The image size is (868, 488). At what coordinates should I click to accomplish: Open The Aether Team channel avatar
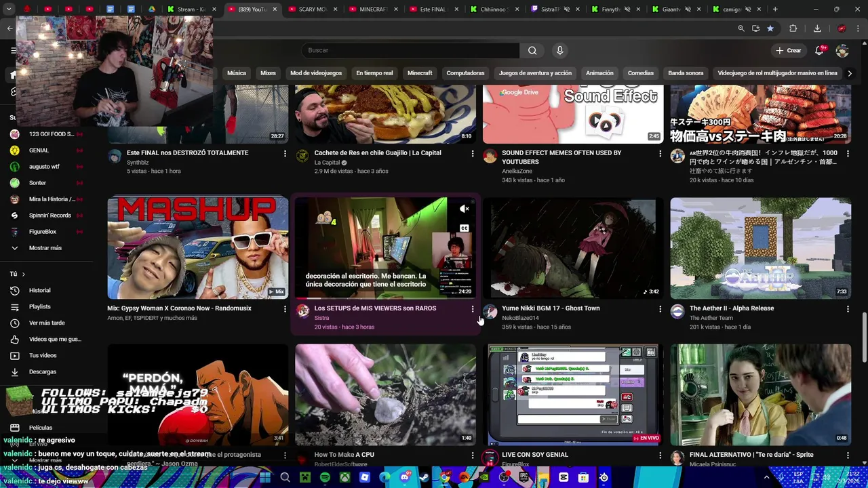click(x=677, y=312)
